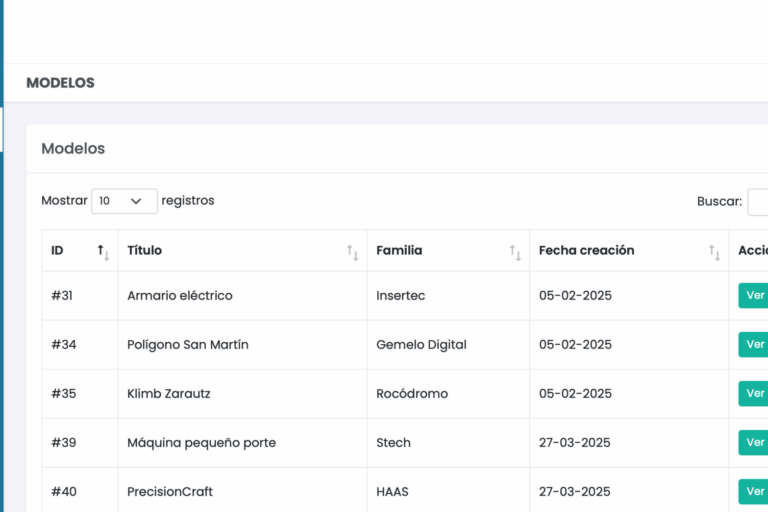This screenshot has width=768, height=512.
Task: Click the sort arrows in ID column
Action: click(103, 252)
